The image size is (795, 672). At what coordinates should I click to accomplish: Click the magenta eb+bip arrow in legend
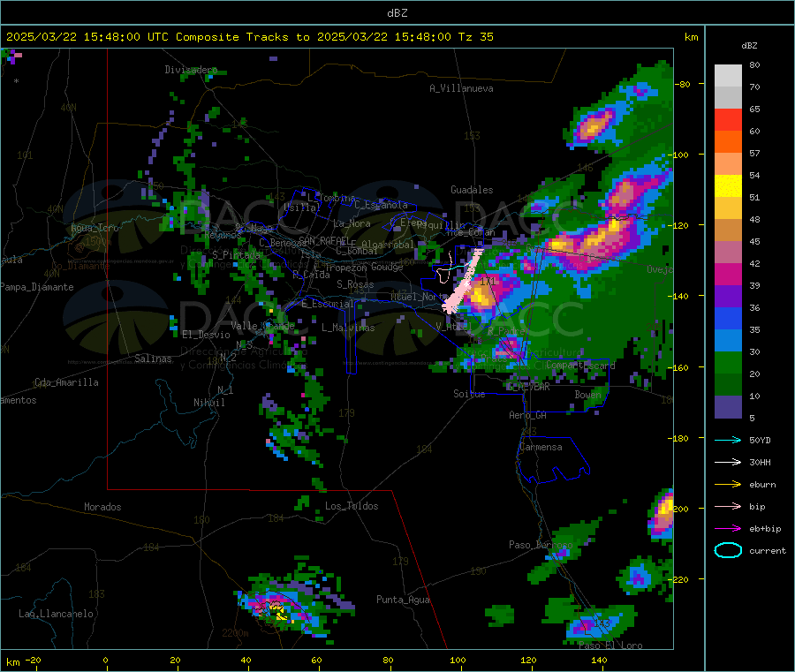click(728, 529)
